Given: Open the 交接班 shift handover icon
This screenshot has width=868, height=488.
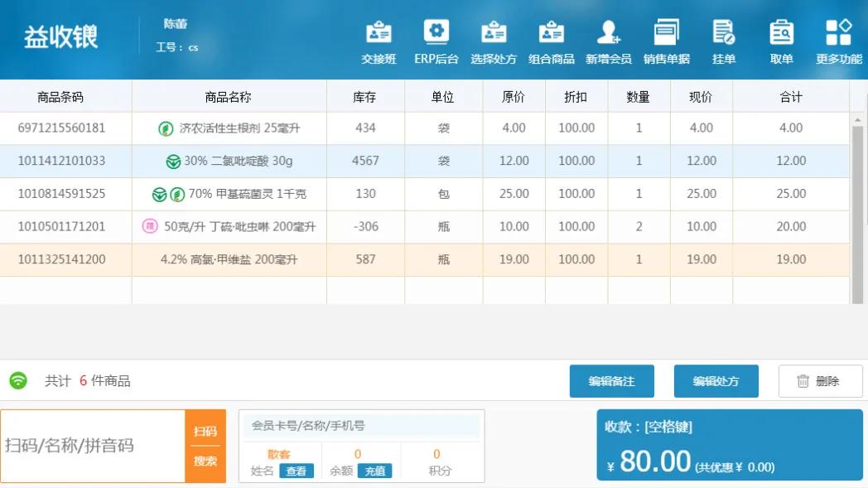Looking at the screenshot, I should (x=379, y=42).
